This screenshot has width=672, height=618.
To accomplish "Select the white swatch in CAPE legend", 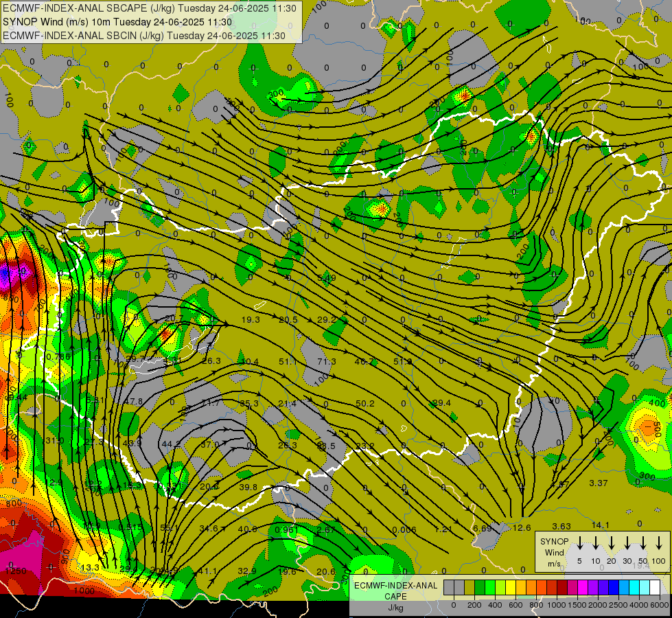I will [654, 587].
